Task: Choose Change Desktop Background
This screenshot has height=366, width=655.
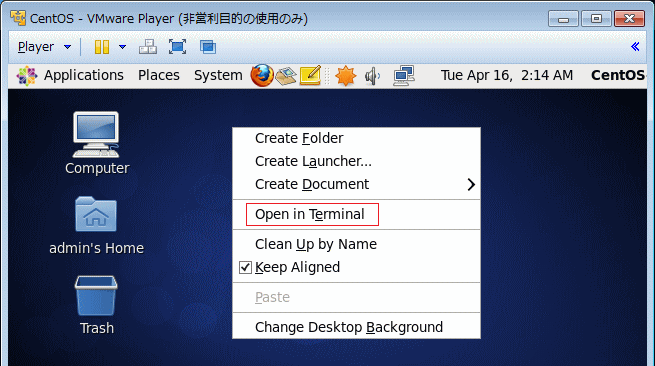Action: (x=356, y=327)
